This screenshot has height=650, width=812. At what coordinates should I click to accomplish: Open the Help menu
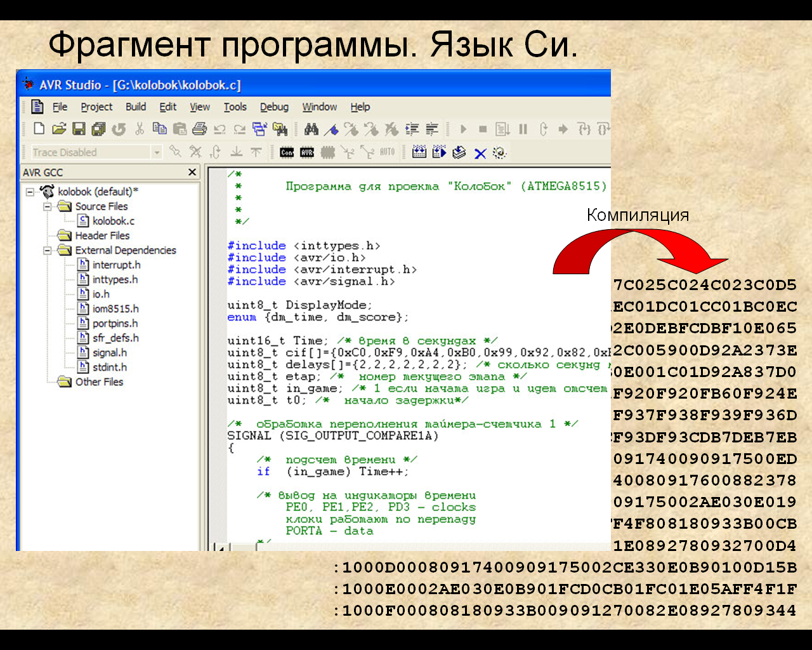[360, 107]
